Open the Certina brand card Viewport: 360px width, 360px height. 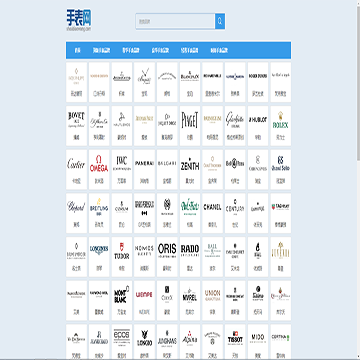click(x=280, y=342)
